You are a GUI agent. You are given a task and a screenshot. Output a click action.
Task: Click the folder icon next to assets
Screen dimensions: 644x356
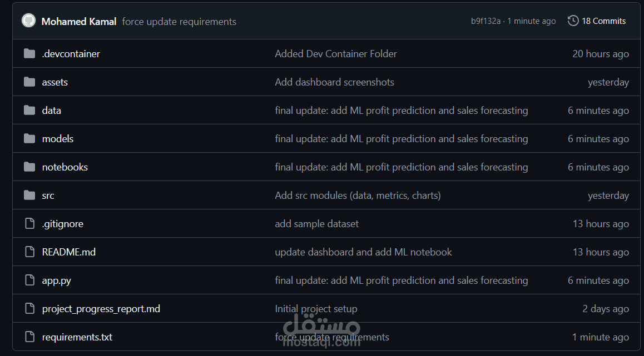point(29,82)
